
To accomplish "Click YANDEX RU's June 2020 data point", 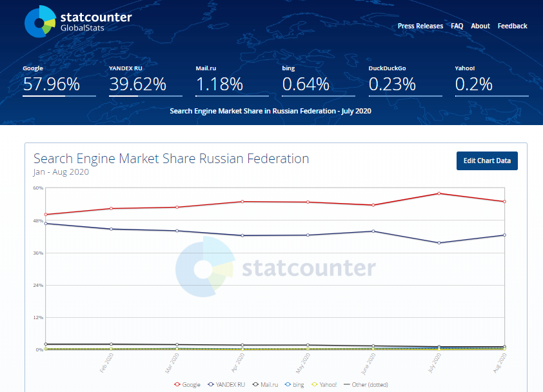I will [x=373, y=231].
